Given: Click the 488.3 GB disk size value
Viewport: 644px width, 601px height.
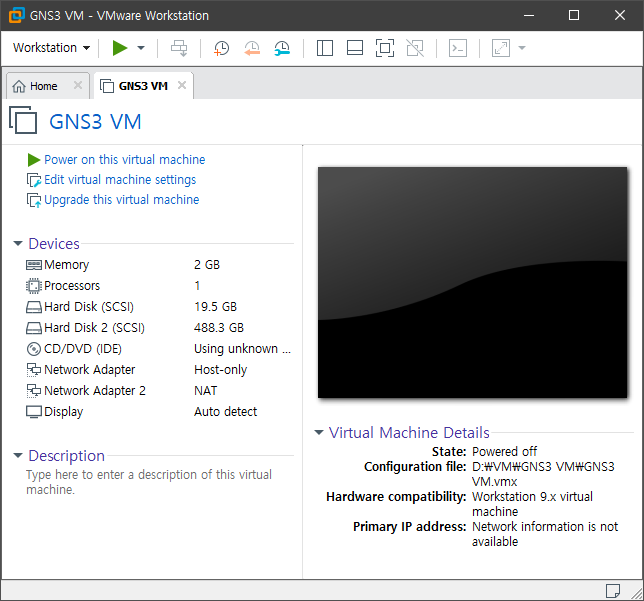Looking at the screenshot, I should (x=219, y=328).
